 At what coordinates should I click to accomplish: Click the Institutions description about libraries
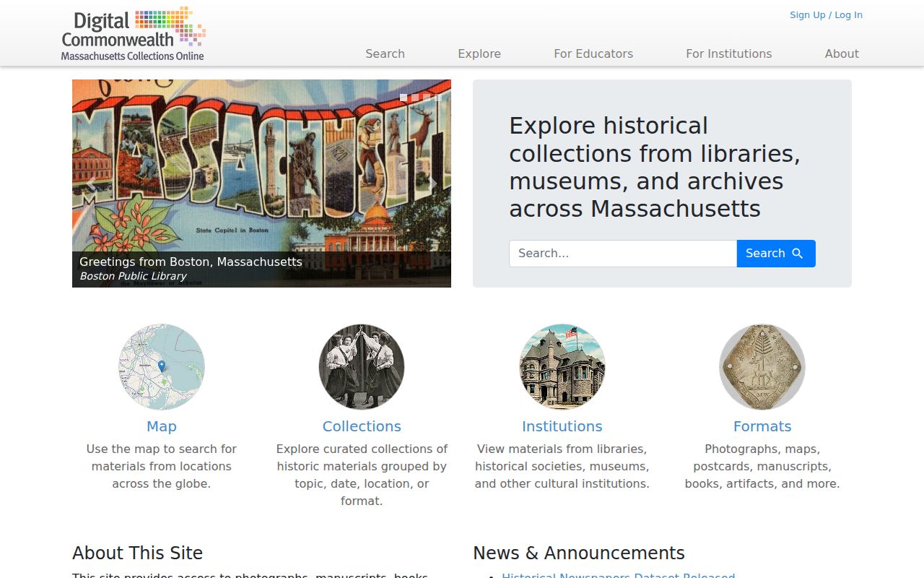click(562, 466)
